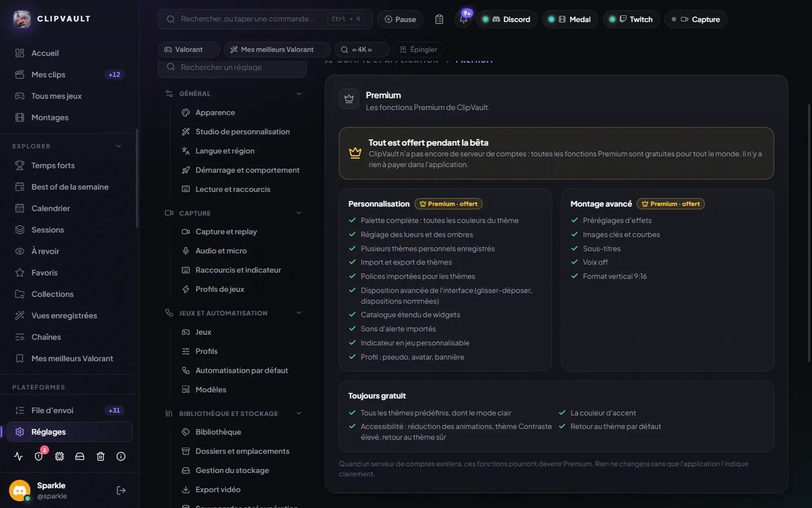812x508 pixels.
Task: Focus the Rechercher un réglage field
Action: tap(232, 68)
